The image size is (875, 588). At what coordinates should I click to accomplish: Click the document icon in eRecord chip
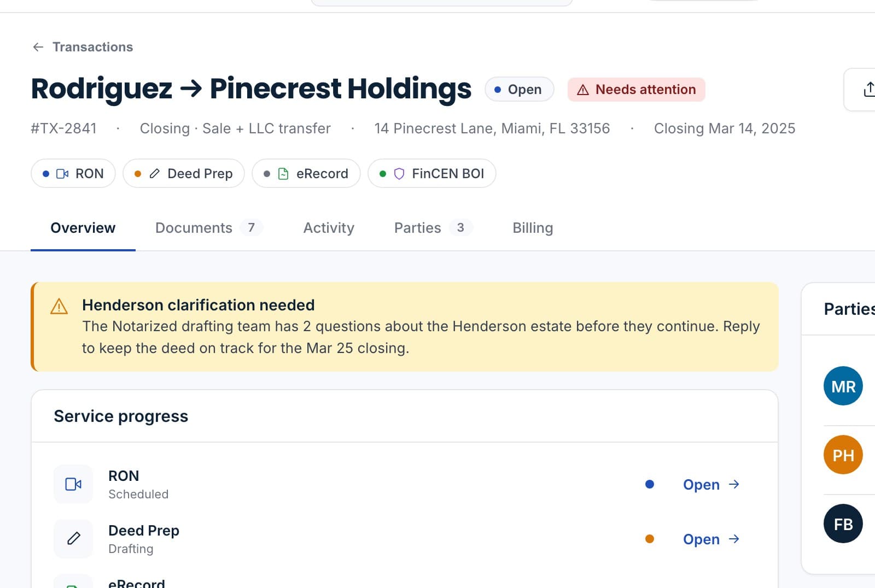tap(283, 174)
